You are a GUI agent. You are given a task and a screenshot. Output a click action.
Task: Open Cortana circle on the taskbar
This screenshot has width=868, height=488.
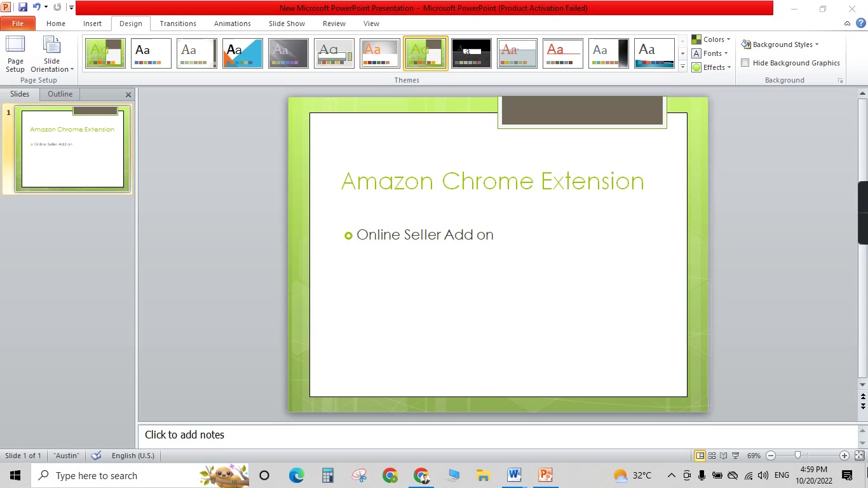264,475
